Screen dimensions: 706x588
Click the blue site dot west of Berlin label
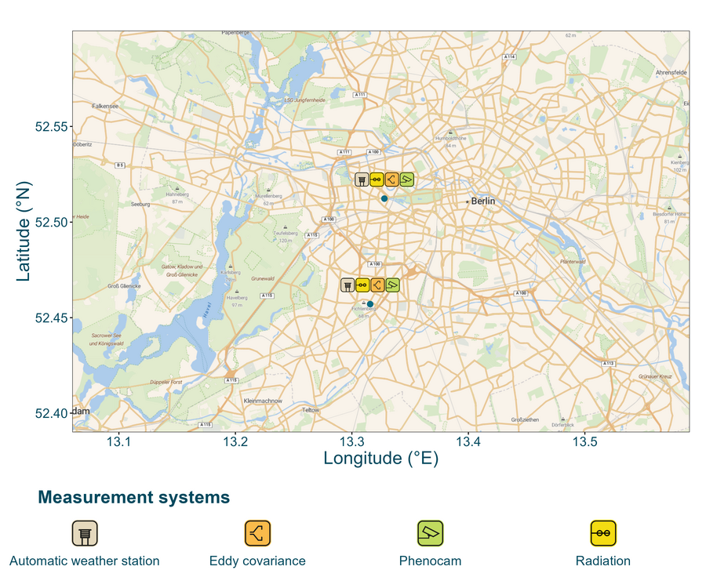(384, 198)
